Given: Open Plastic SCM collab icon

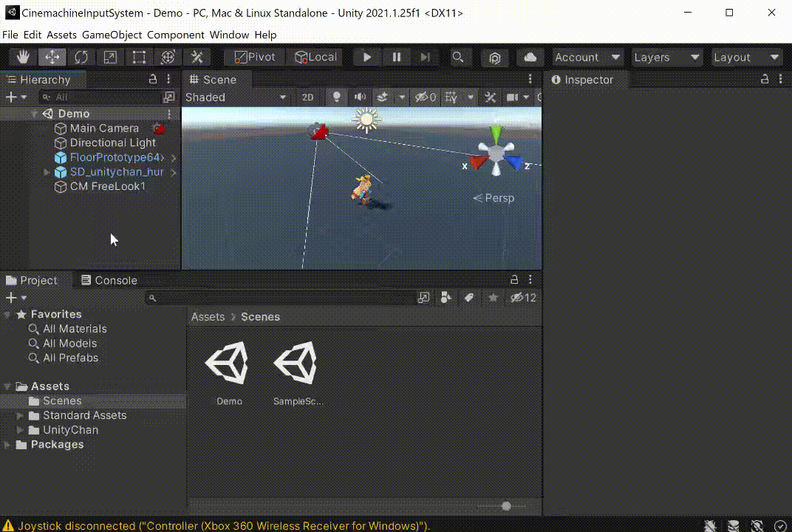Looking at the screenshot, I should 495,57.
